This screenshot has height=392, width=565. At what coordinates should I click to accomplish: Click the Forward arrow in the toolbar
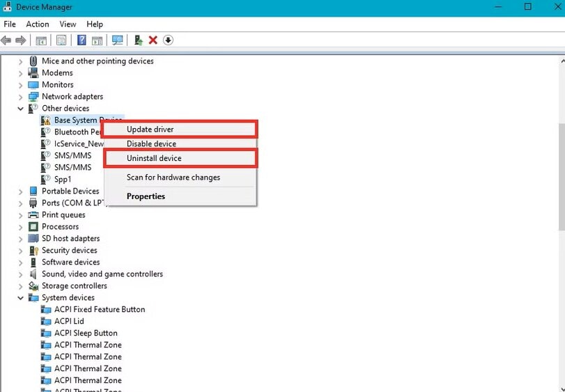[20, 40]
